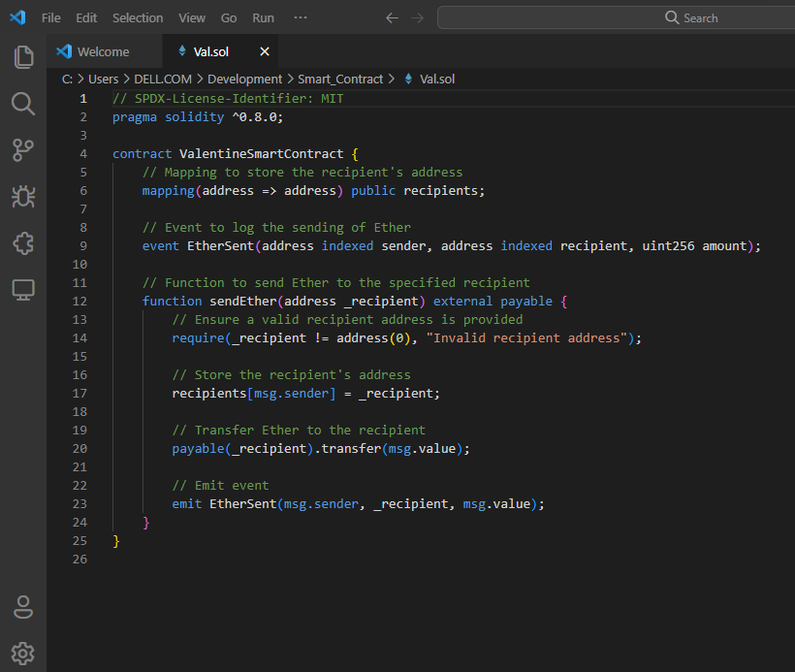Click 'emit' keyword on line 23

coord(187,504)
